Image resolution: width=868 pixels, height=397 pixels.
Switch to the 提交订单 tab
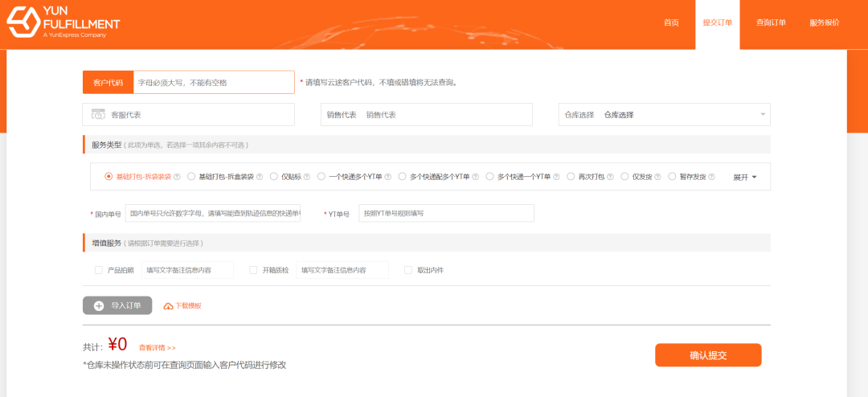click(718, 24)
